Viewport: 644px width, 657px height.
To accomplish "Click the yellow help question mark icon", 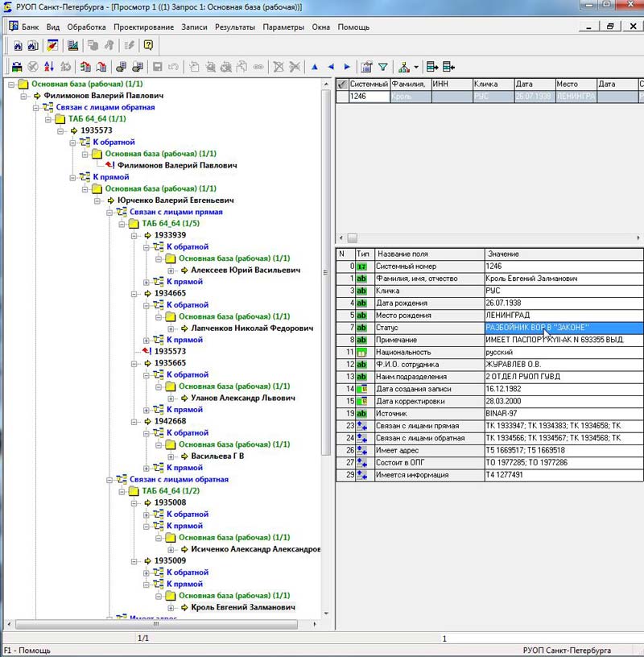I will click(148, 46).
